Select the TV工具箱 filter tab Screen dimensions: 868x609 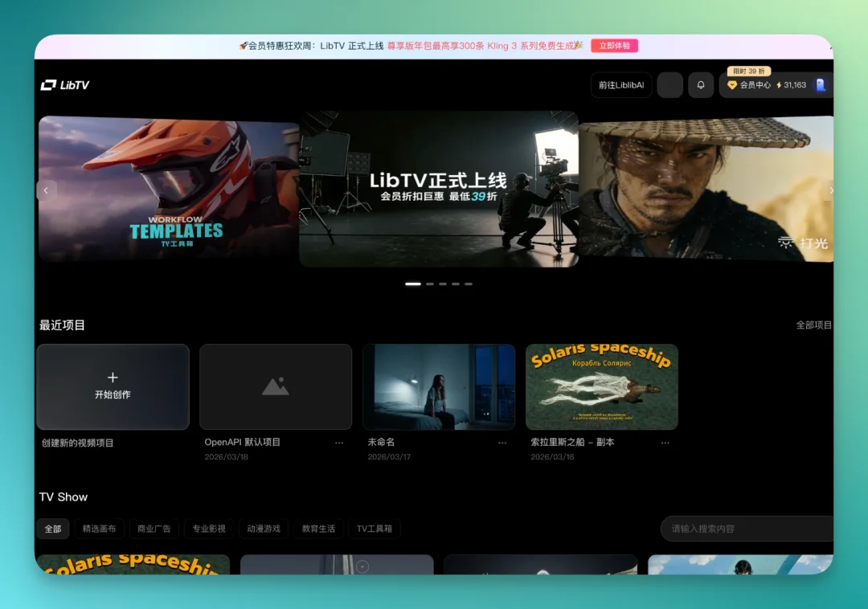pos(374,529)
